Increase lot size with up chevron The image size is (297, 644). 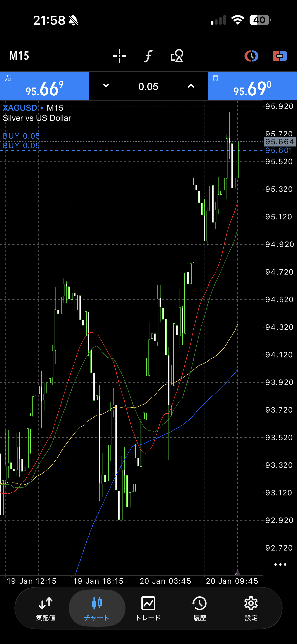[191, 86]
